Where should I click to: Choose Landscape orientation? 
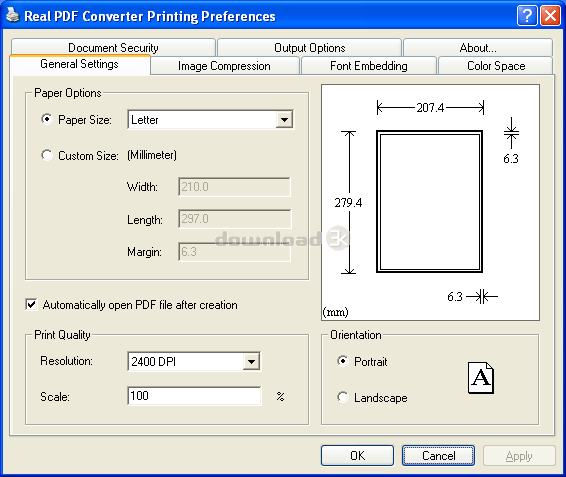pos(343,397)
